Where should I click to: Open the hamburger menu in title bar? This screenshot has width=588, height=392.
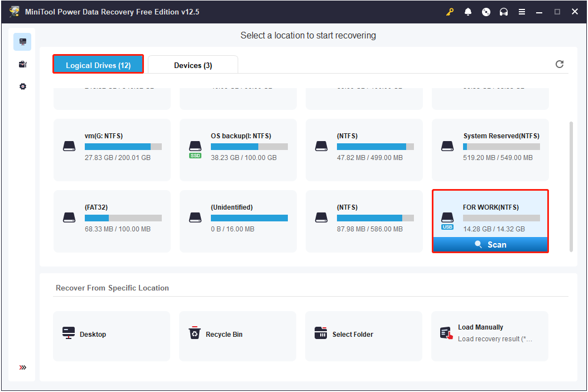tap(522, 11)
